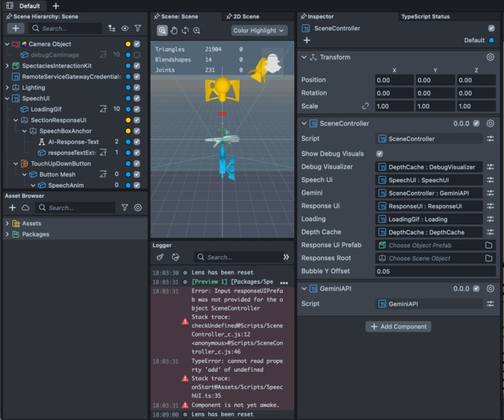Collapse the GeminiAPI component section
This screenshot has width=504, height=420.
(304, 289)
